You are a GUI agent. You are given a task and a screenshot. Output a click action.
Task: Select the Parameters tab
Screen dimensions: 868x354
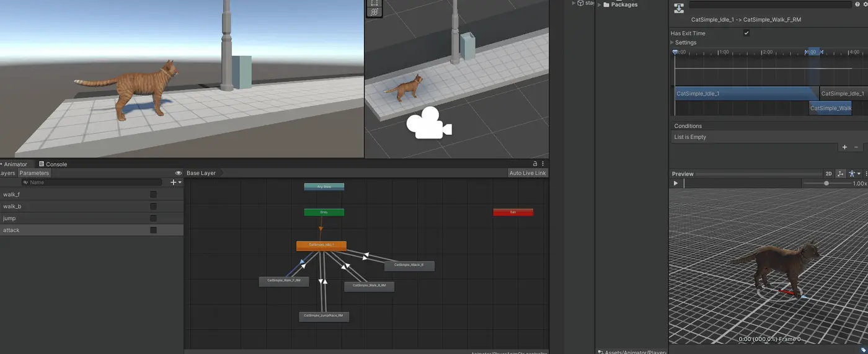point(34,173)
